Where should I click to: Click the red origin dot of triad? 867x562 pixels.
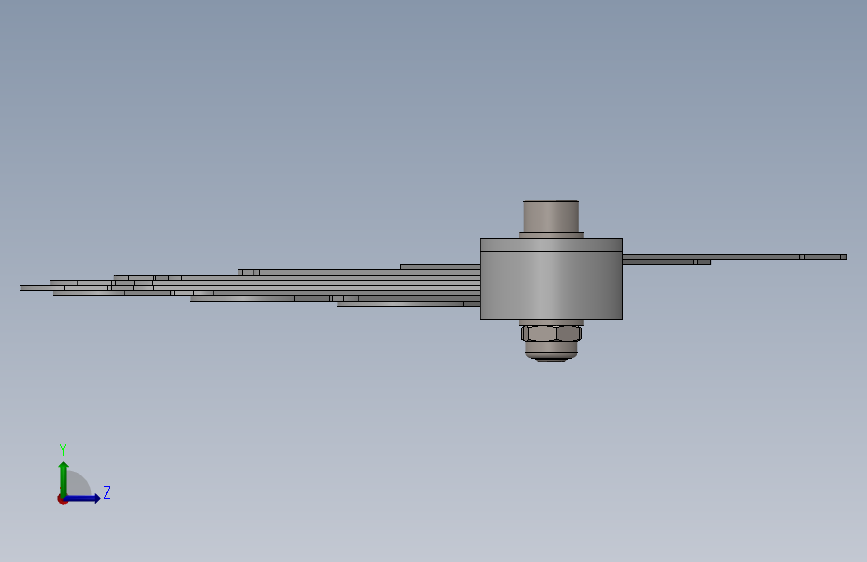coord(62,499)
